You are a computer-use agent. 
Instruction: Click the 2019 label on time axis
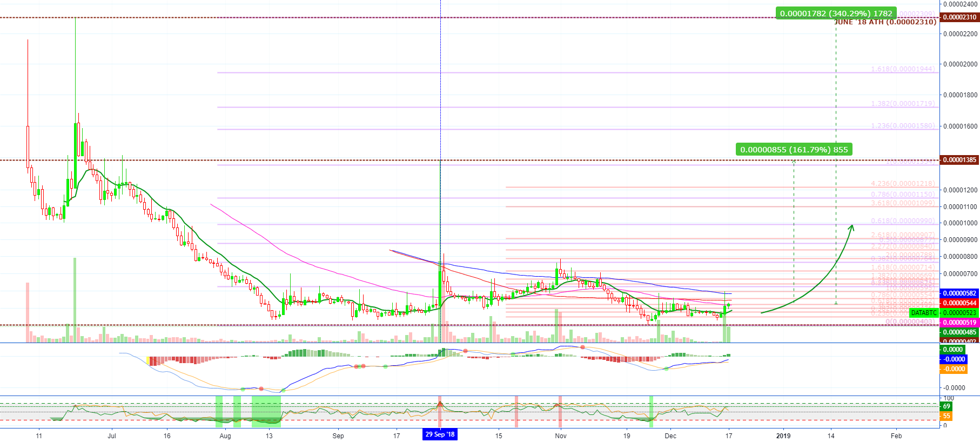(x=783, y=436)
